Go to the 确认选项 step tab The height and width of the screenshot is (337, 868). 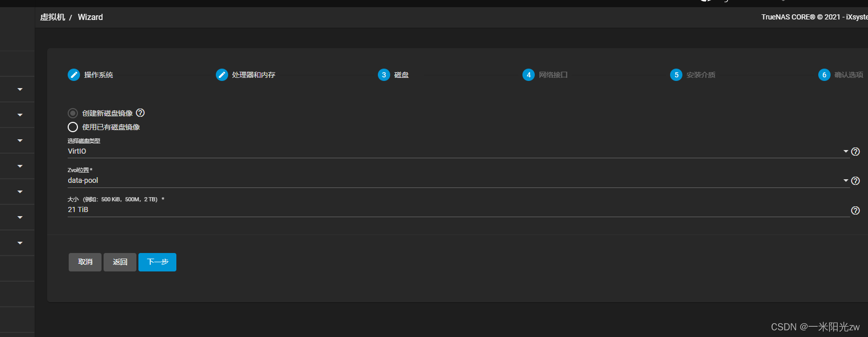click(x=849, y=75)
